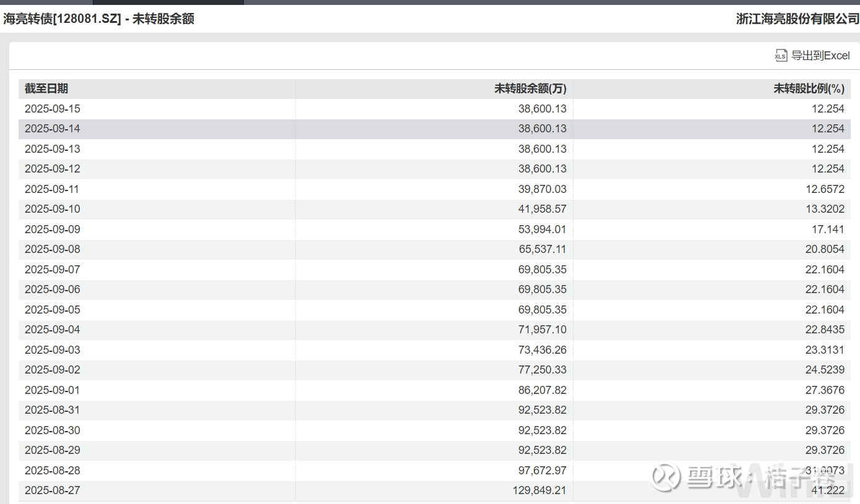Sort by the 未转股余额(万) column header
Screen dimensions: 860x504
(x=530, y=88)
